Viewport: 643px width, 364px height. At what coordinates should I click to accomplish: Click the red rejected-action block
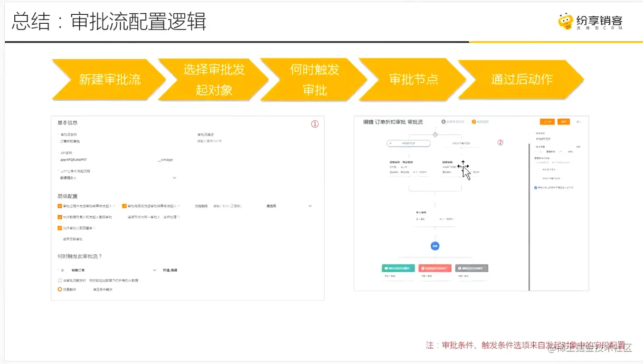435,268
